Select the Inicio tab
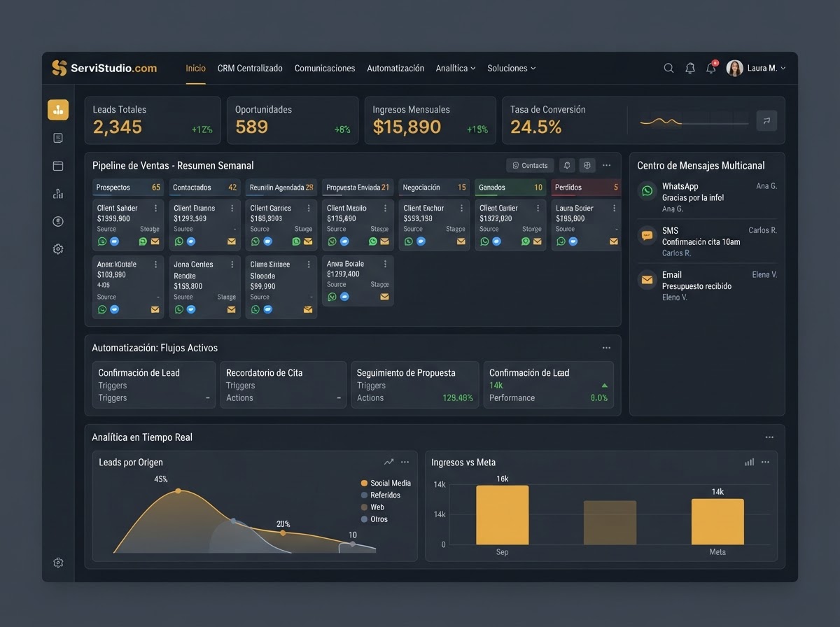The width and height of the screenshot is (840, 627). tap(196, 68)
